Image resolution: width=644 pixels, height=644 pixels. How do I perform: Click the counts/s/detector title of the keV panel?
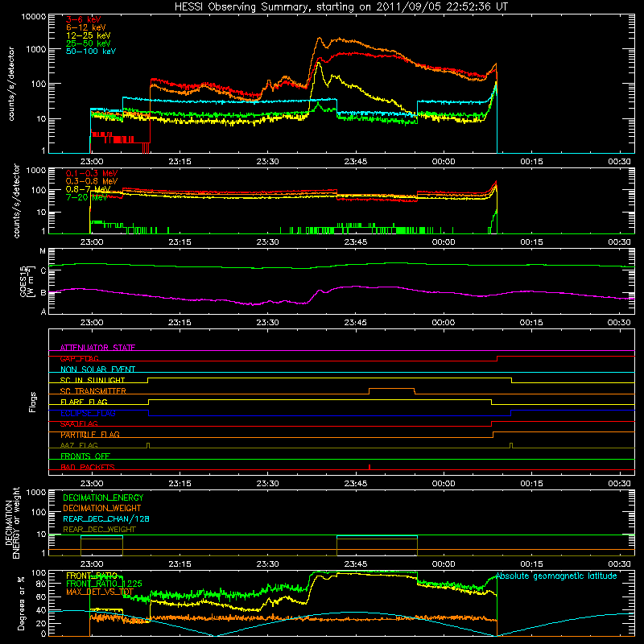[x=11, y=84]
